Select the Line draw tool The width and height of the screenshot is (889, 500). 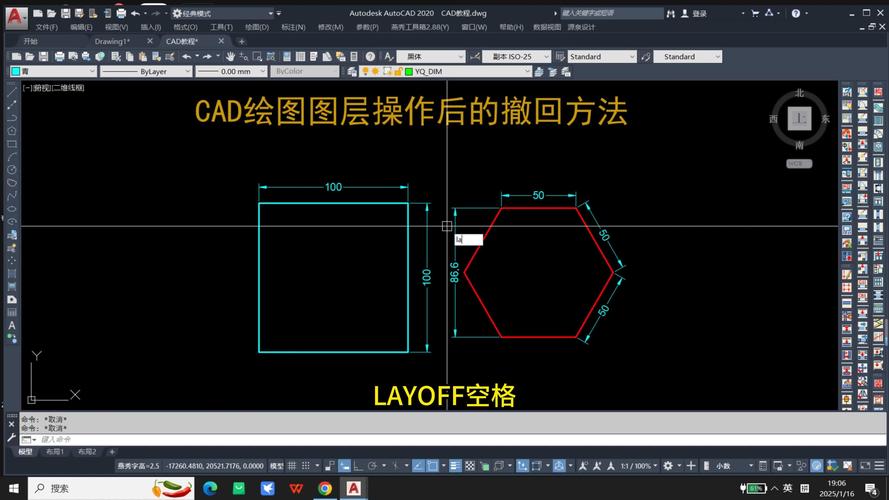click(x=11, y=91)
